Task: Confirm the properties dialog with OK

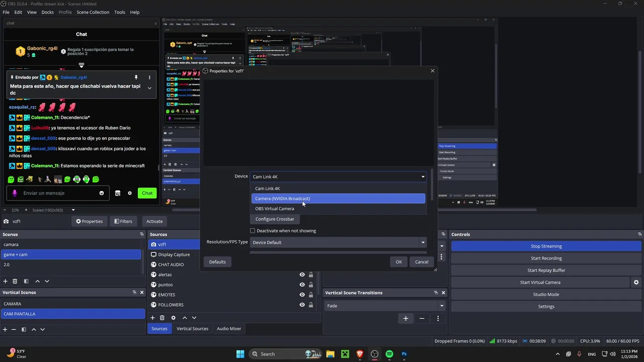Action: [398, 262]
